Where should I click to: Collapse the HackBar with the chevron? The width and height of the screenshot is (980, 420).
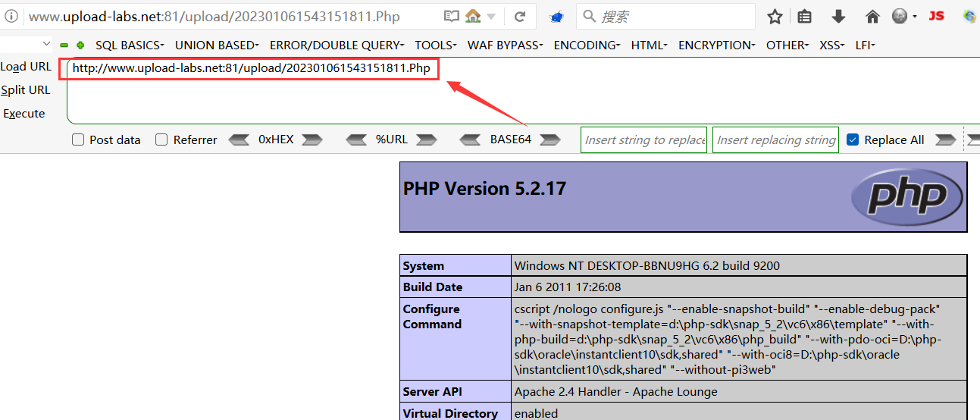(47, 44)
